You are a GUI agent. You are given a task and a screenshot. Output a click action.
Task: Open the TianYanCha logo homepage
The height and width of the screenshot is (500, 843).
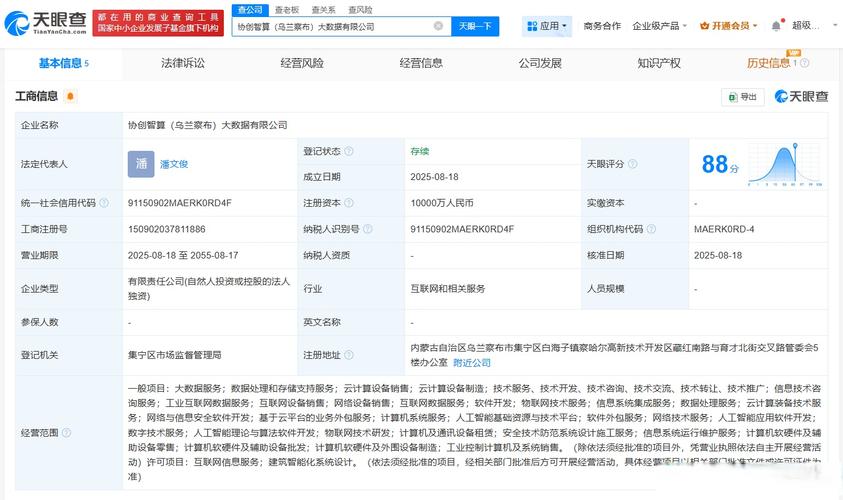click(x=45, y=23)
